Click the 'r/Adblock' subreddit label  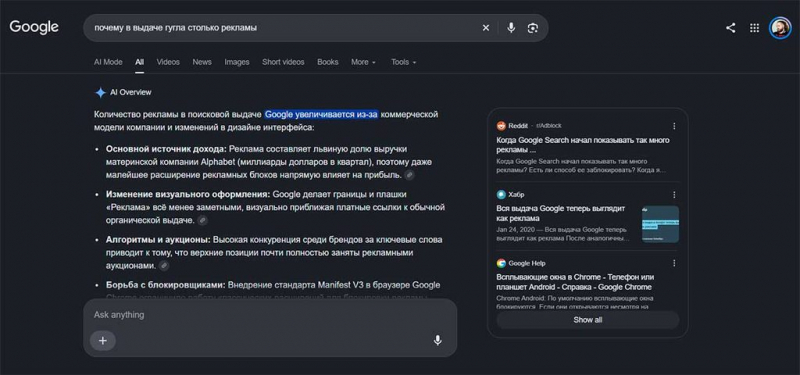click(548, 126)
